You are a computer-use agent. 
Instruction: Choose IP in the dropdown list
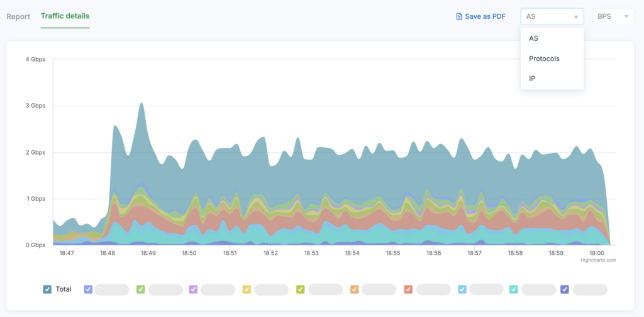tap(533, 79)
